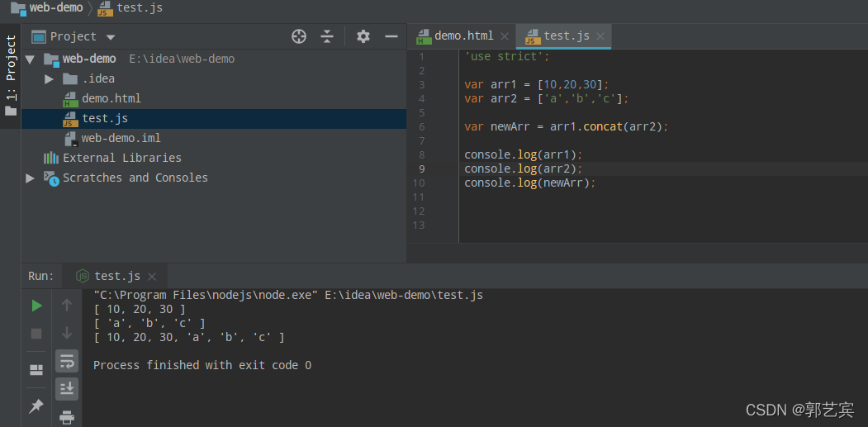
Task: Expand the .idea folder
Action: click(x=49, y=78)
